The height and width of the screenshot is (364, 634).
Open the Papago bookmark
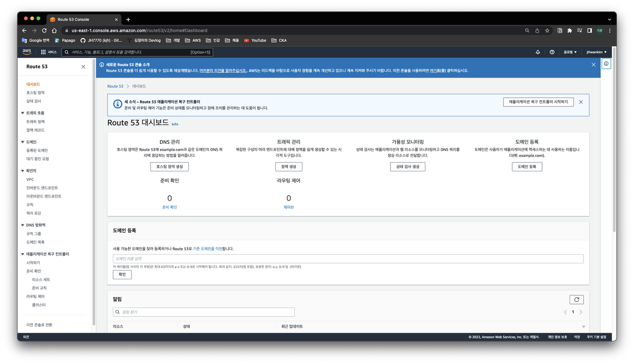[65, 41]
